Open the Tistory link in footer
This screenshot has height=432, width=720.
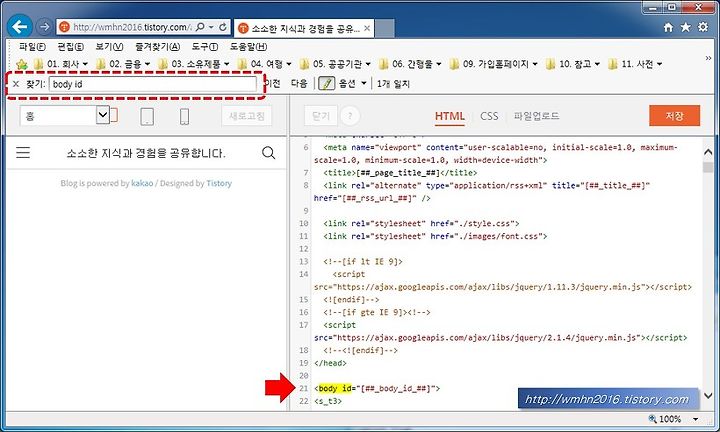click(219, 183)
